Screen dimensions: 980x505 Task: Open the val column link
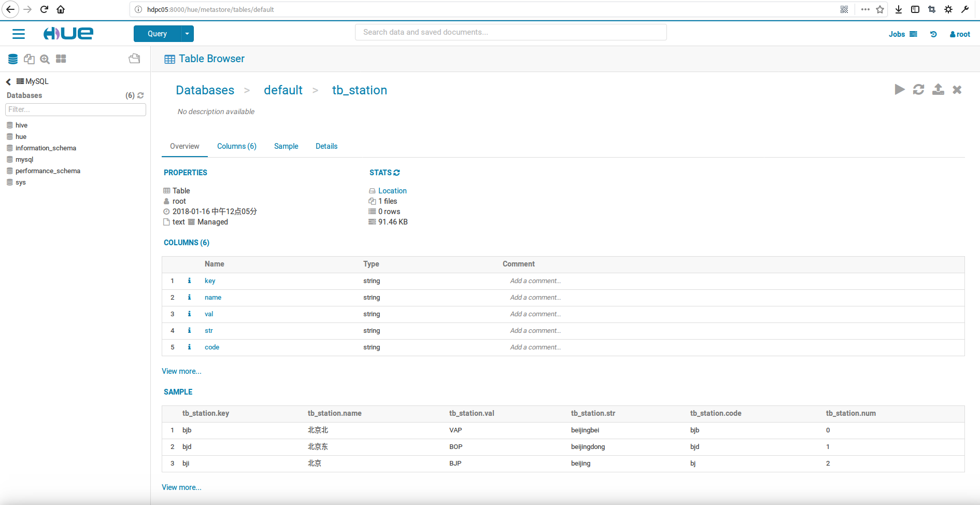[x=209, y=314]
